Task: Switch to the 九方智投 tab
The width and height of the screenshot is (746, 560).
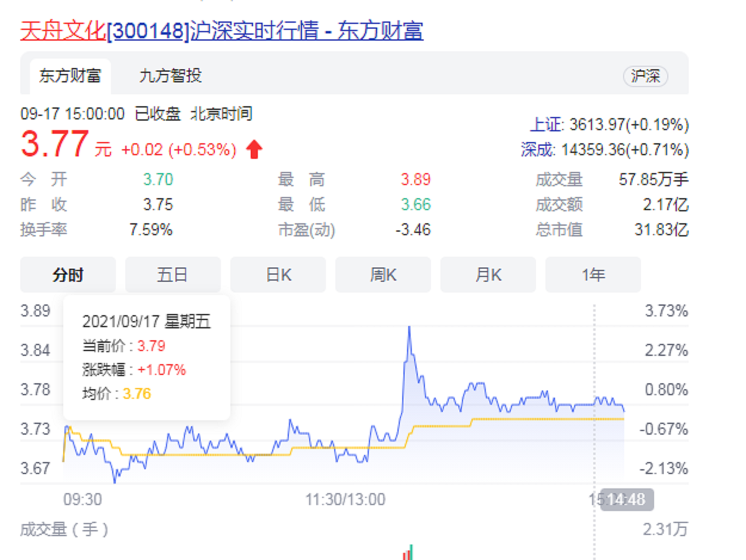Action: coord(170,76)
